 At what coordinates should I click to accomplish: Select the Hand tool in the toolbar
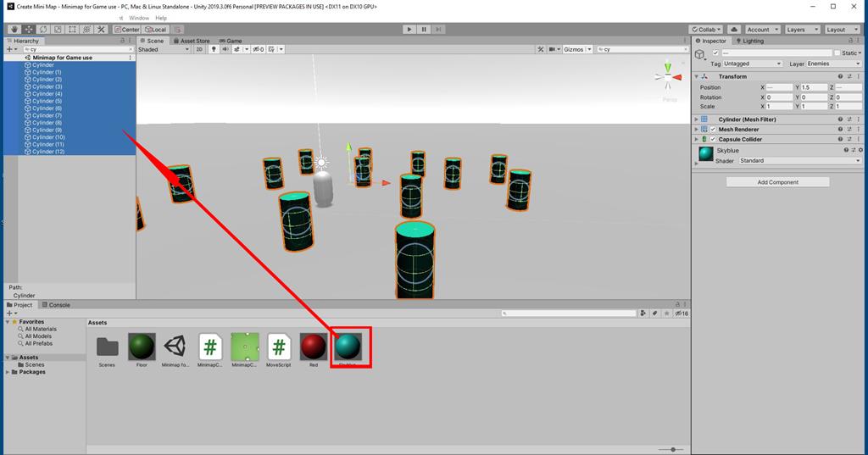[x=14, y=30]
